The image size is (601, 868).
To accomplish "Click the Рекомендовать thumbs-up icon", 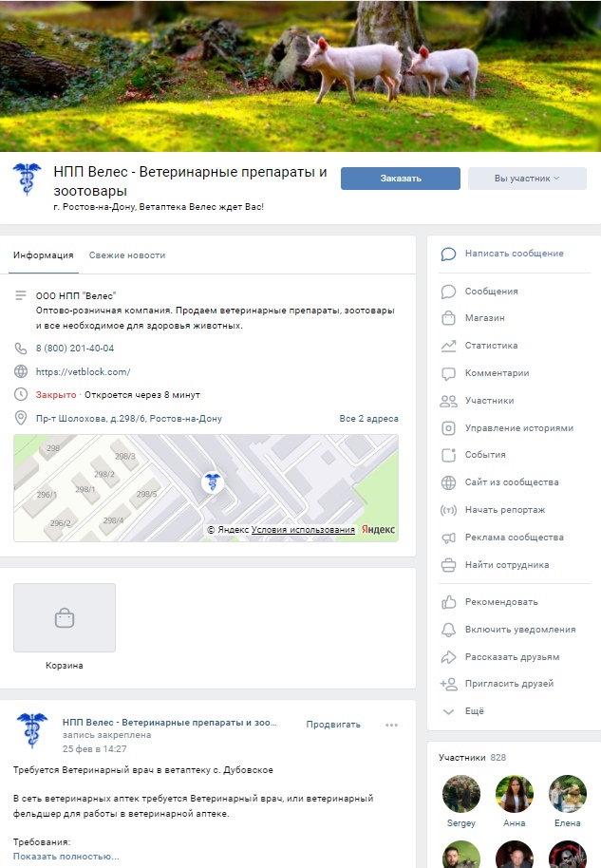I will pos(448,602).
